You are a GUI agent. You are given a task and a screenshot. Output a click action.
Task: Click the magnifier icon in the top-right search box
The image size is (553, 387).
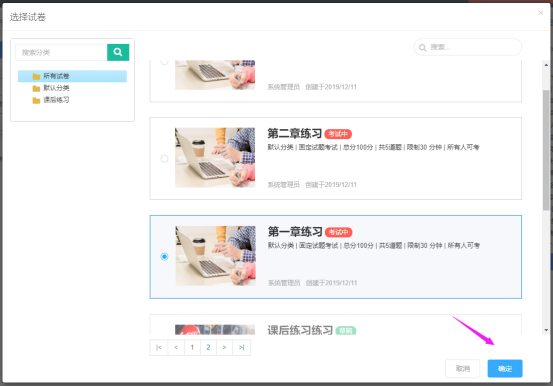[423, 48]
